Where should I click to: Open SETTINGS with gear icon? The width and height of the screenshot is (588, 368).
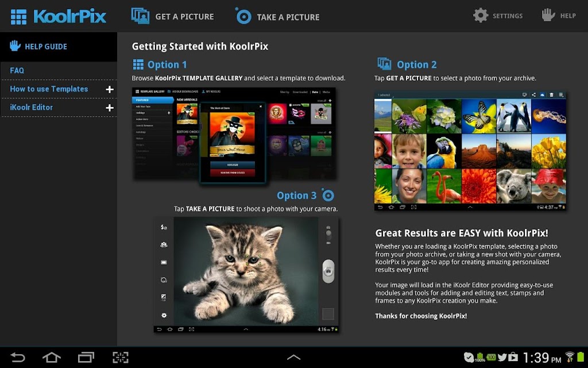(498, 16)
